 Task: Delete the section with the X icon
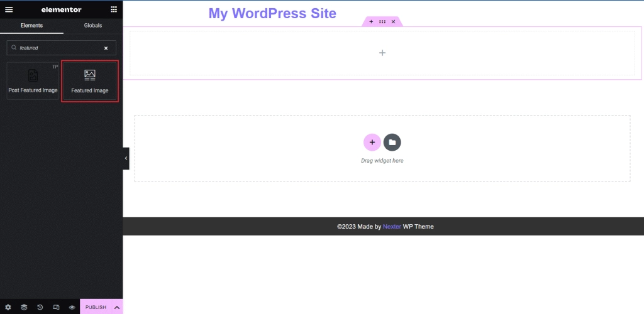point(393,22)
